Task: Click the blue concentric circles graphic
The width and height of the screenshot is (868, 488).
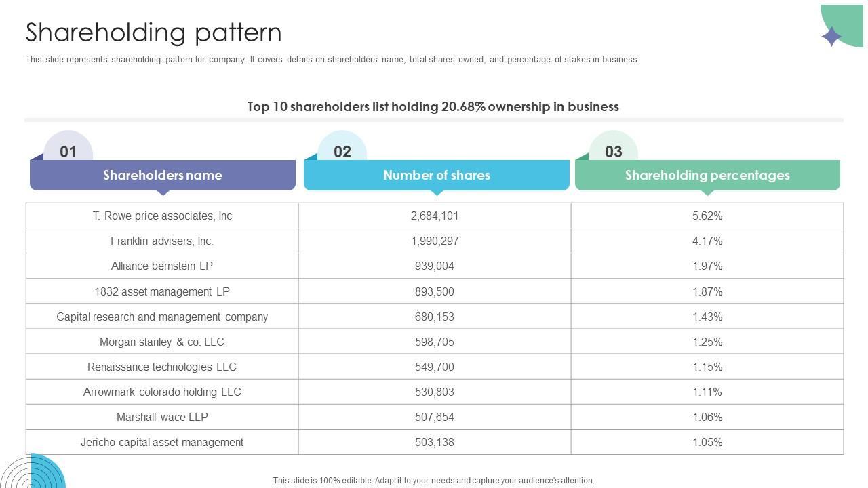Action: pos(33,472)
